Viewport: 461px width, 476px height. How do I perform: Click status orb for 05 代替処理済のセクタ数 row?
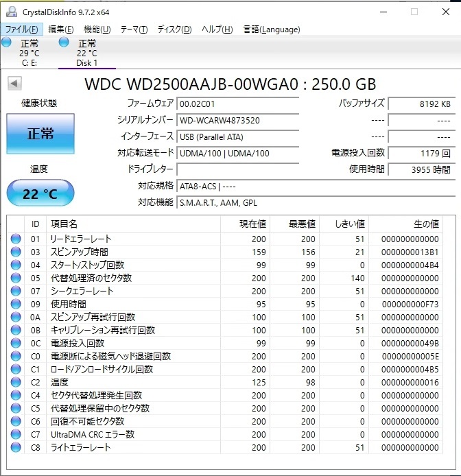16,278
